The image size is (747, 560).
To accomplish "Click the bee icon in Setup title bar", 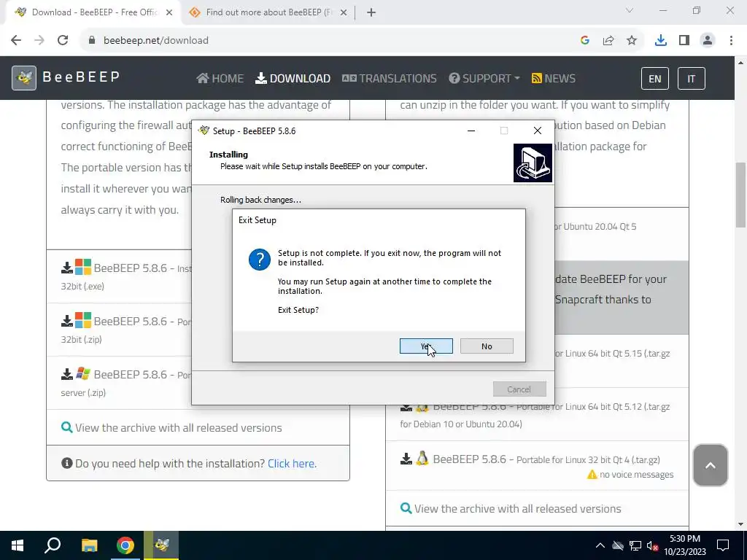I will [x=204, y=131].
